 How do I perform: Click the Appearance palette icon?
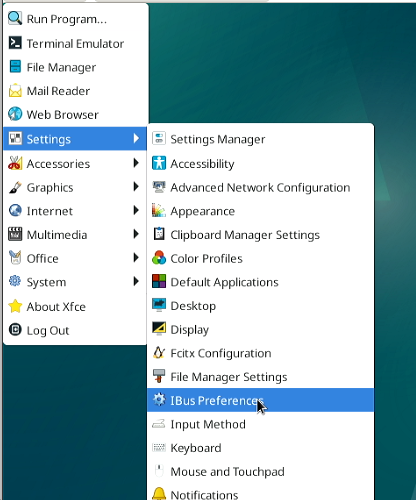(159, 211)
